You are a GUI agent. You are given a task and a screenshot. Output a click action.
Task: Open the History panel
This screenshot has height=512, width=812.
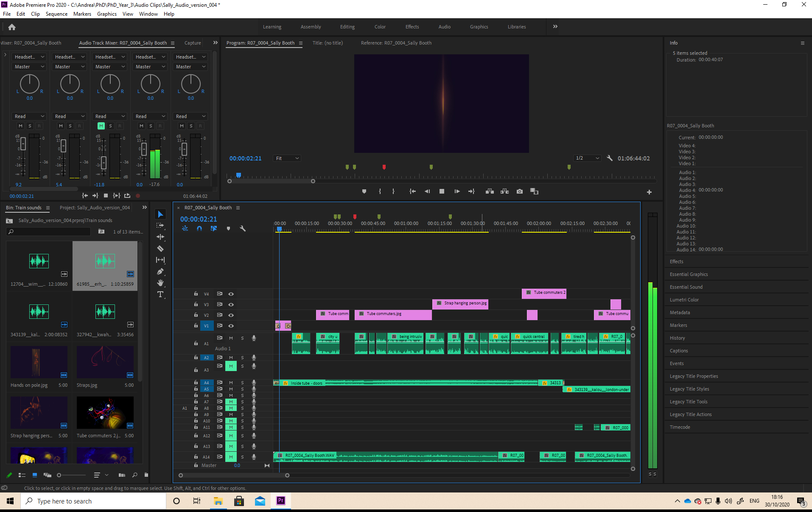(x=677, y=338)
